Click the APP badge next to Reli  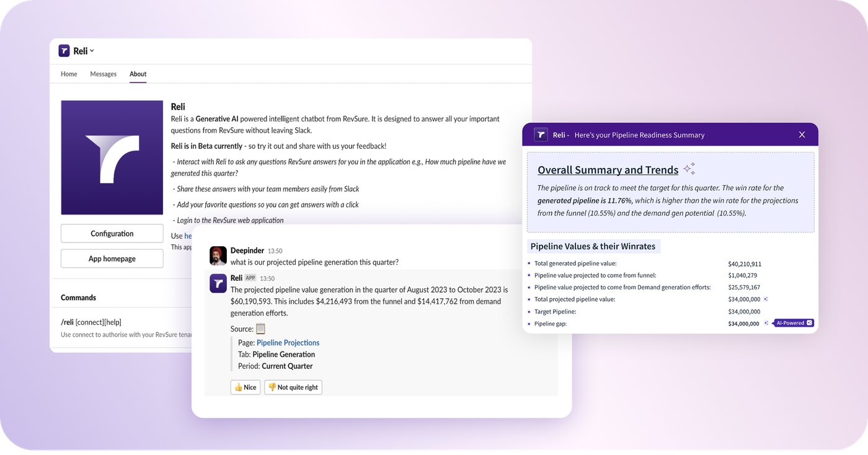pyautogui.click(x=250, y=278)
